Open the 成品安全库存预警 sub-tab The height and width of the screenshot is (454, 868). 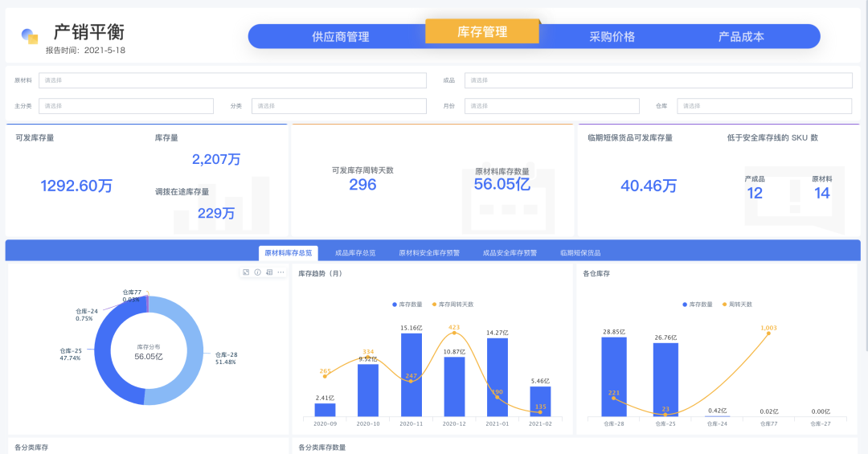(x=510, y=253)
